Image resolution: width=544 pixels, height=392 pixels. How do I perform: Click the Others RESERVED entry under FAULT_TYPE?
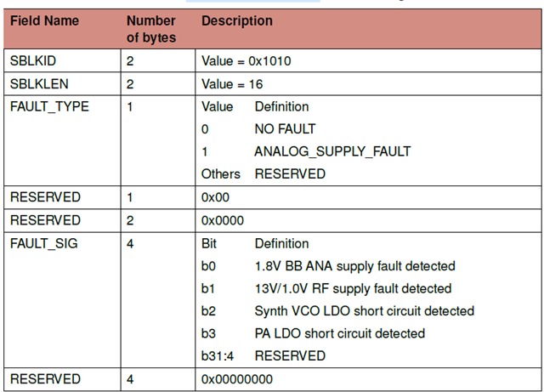263,173
